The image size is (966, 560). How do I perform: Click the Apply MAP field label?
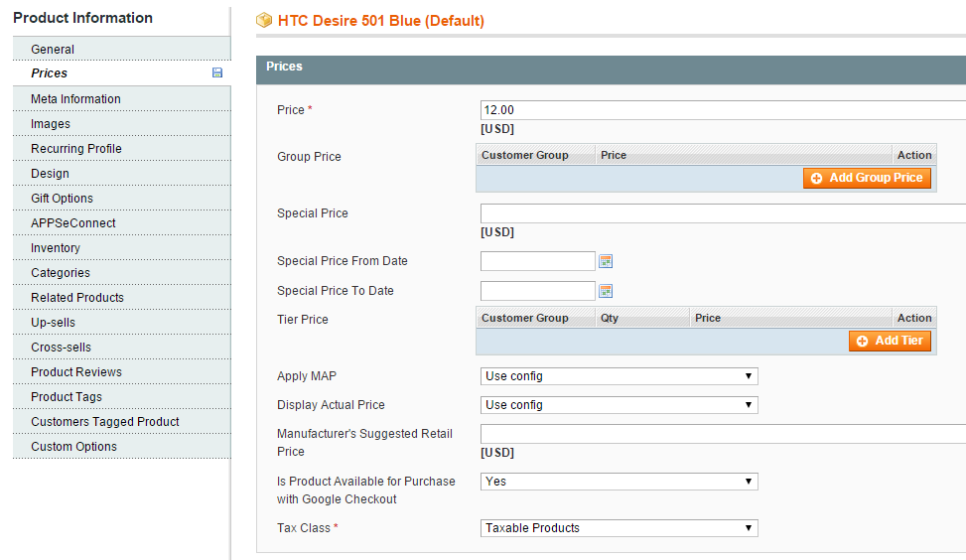[x=307, y=375]
